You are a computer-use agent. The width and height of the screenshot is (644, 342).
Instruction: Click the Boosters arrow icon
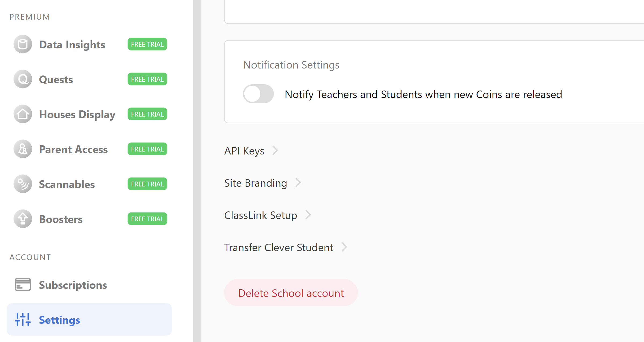click(23, 219)
